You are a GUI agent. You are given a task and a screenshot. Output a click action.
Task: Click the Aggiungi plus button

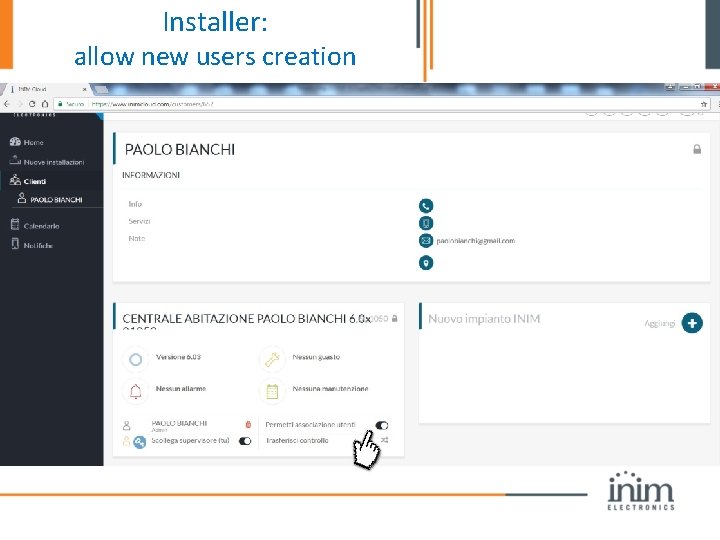(x=692, y=323)
